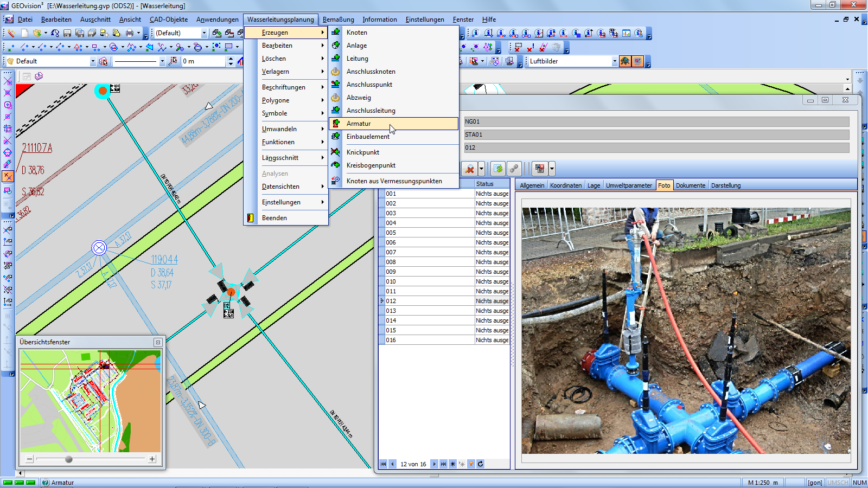Click the single-diskette save project icon
This screenshot has width=868, height=488.
click(67, 33)
